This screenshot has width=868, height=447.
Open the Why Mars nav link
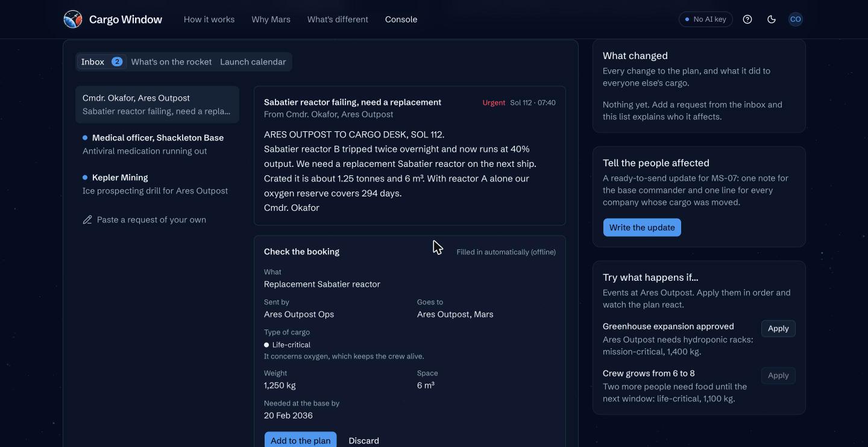point(271,19)
